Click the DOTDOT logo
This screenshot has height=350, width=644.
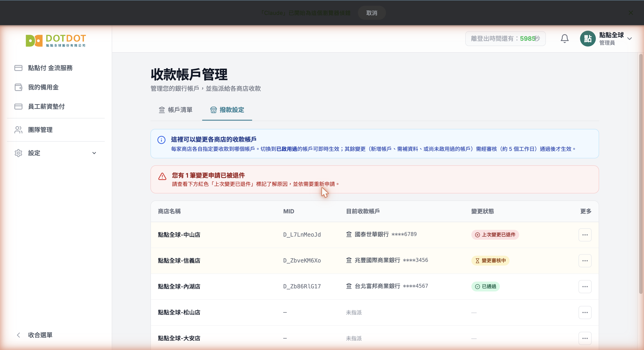[56, 40]
